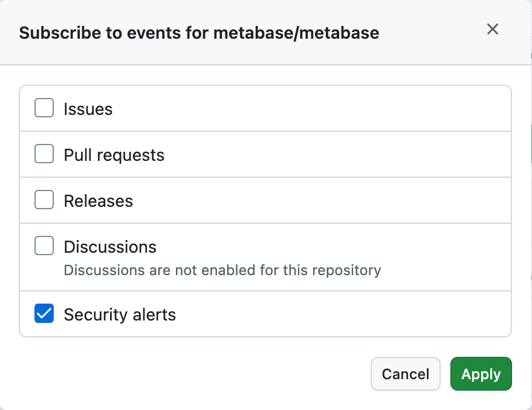
Task: Select the "Releases" label text
Action: (99, 201)
